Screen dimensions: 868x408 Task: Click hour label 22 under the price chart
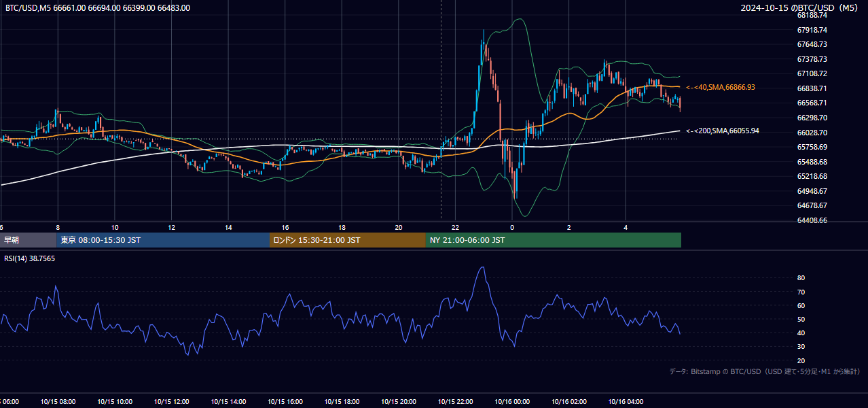coord(455,227)
